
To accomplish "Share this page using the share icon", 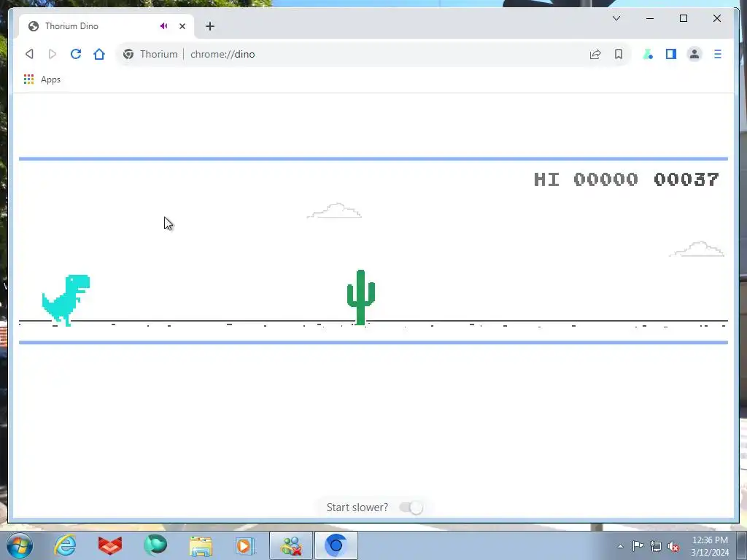I will point(595,54).
